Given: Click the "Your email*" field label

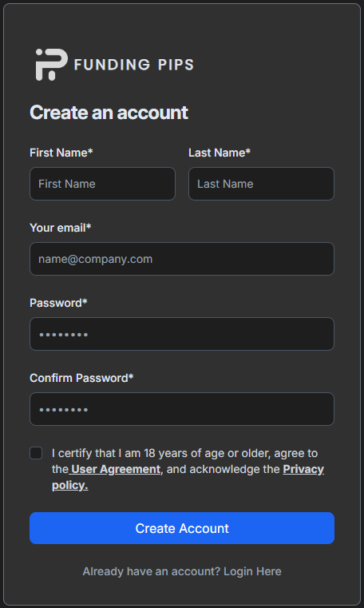Looking at the screenshot, I should (61, 228).
